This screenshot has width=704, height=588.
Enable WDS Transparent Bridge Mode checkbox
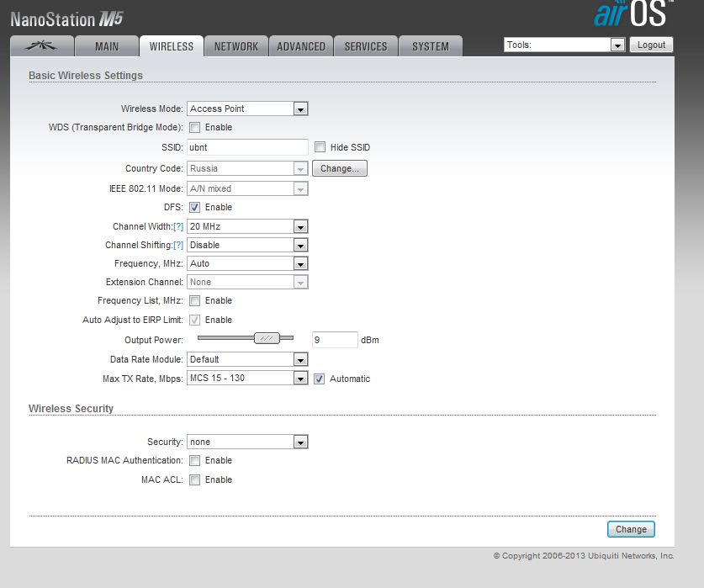tap(194, 128)
